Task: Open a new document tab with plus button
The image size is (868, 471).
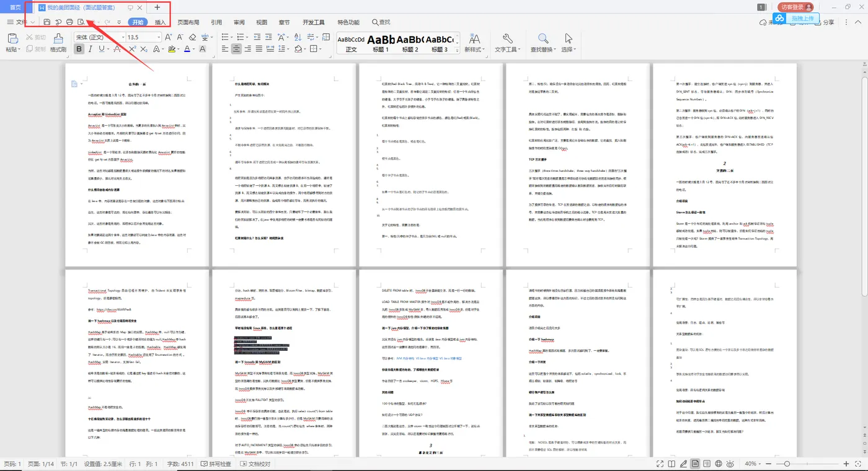Action: click(x=157, y=7)
